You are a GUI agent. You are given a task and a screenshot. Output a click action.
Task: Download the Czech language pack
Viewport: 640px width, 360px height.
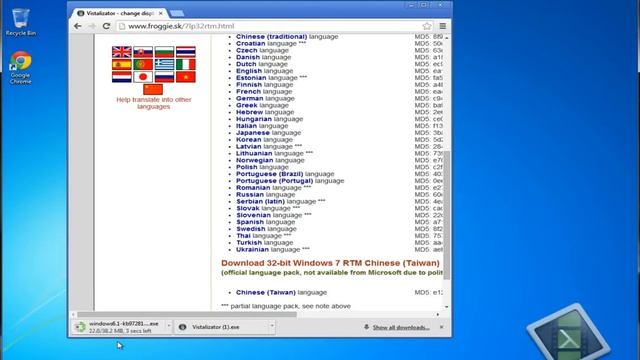[247, 50]
